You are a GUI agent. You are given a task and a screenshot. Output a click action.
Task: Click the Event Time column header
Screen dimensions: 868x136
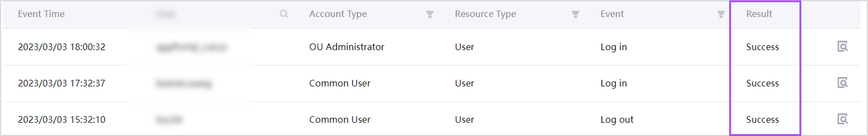41,14
